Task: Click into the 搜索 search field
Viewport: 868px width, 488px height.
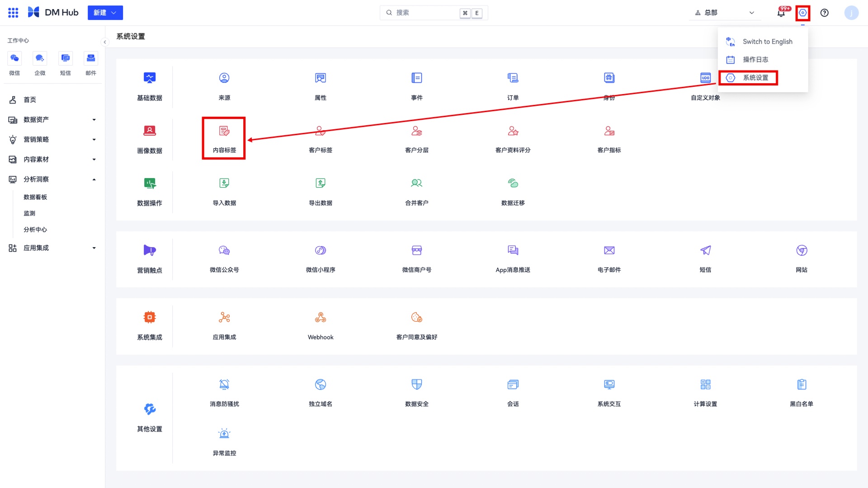Action: (434, 13)
